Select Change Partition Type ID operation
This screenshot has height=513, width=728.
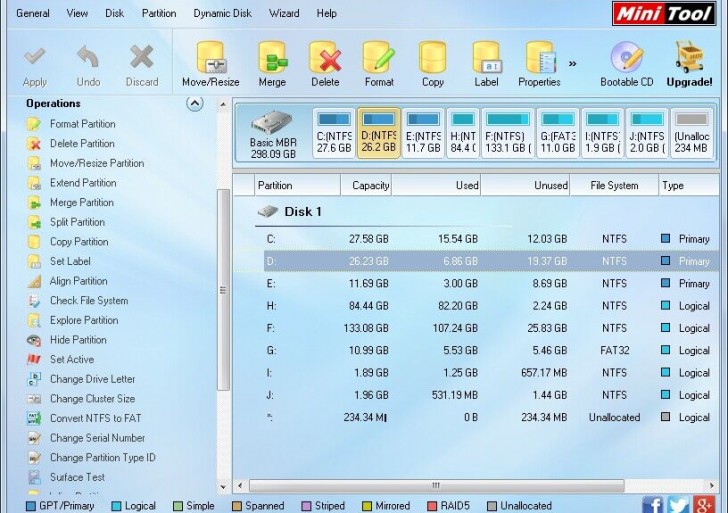(103, 457)
